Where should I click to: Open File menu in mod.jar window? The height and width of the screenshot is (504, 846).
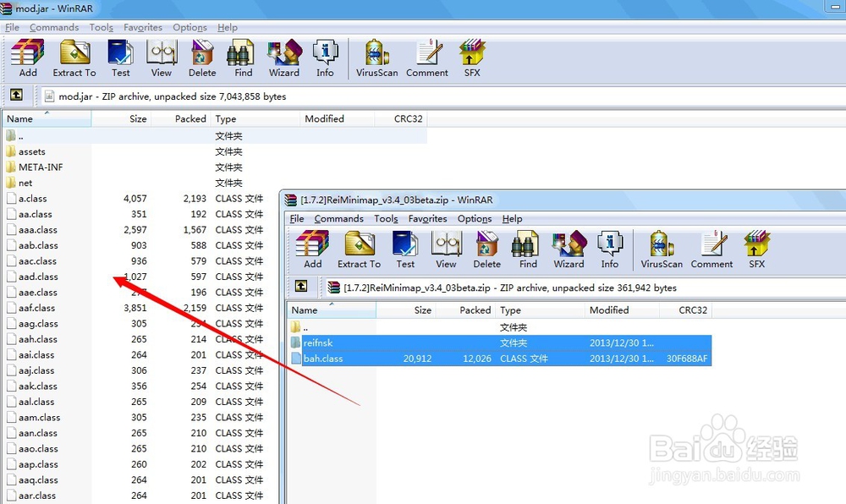pyautogui.click(x=12, y=28)
